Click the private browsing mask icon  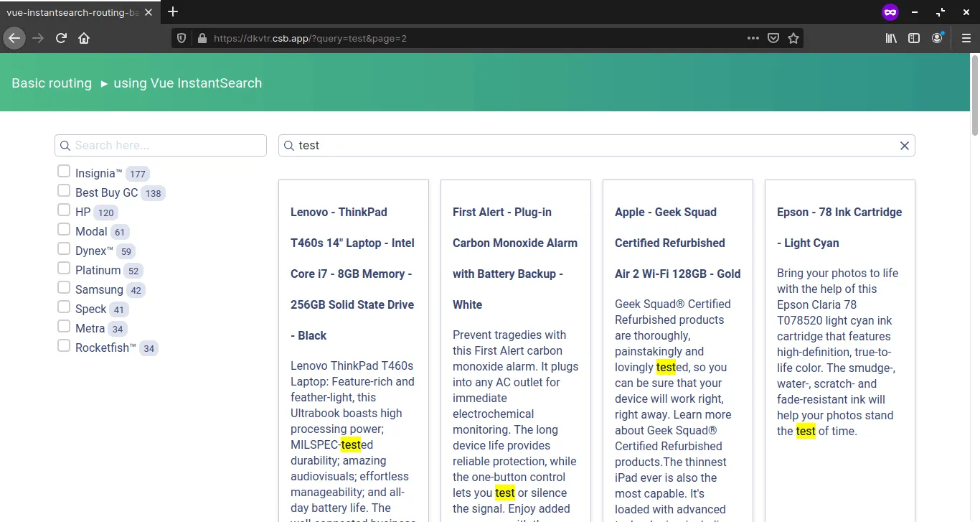click(890, 12)
